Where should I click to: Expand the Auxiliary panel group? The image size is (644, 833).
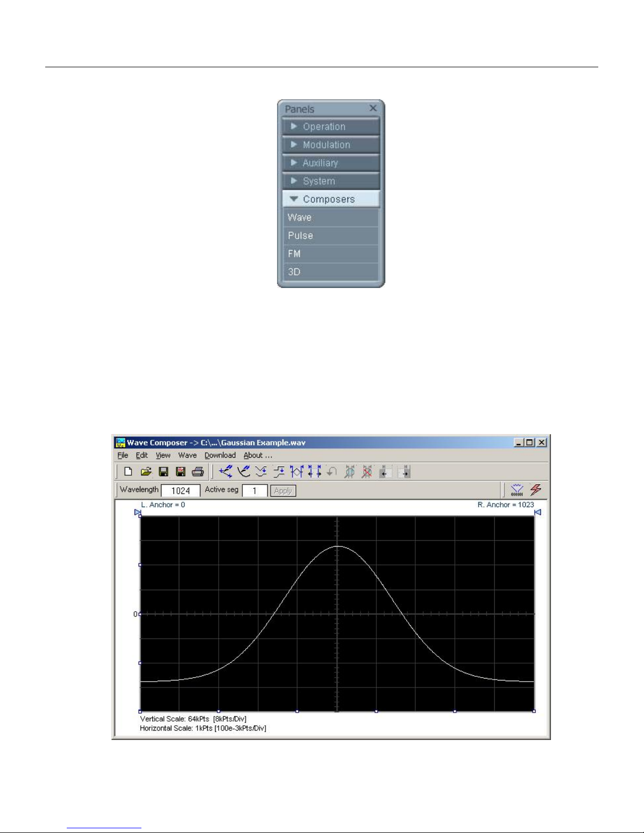point(331,163)
